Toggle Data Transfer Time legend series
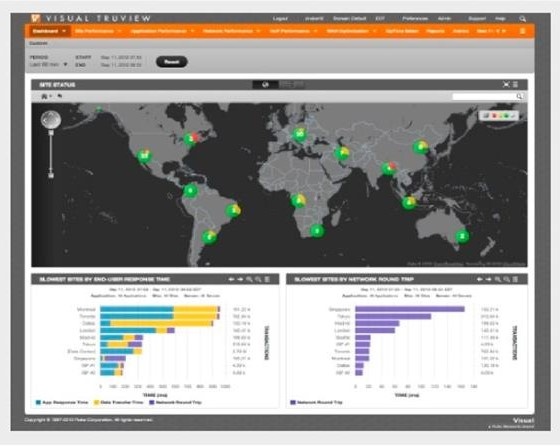560x446 pixels. pos(118,402)
